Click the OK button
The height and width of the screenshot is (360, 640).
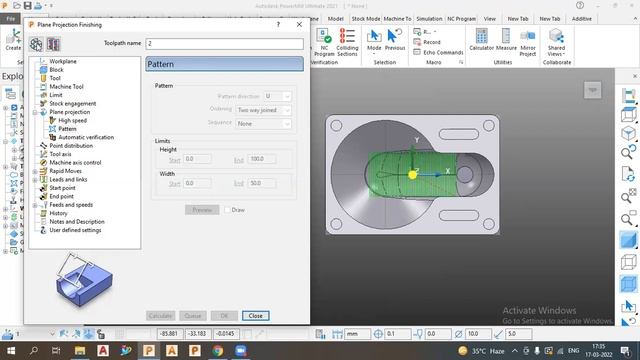(224, 316)
